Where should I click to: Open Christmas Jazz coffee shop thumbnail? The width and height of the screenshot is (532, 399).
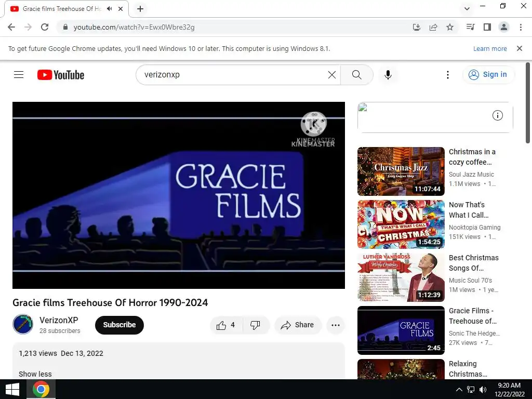(401, 171)
